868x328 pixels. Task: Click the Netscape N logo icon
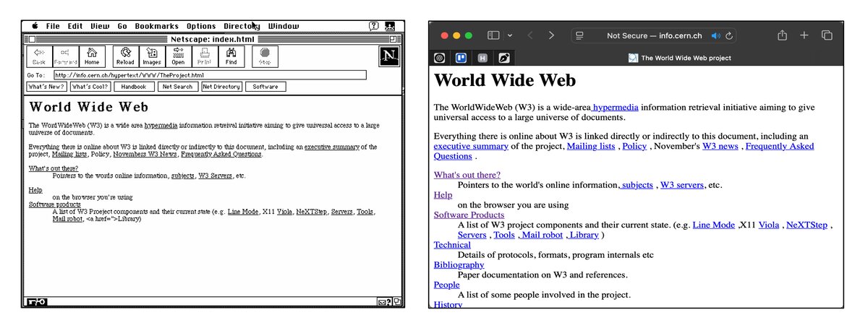point(389,56)
